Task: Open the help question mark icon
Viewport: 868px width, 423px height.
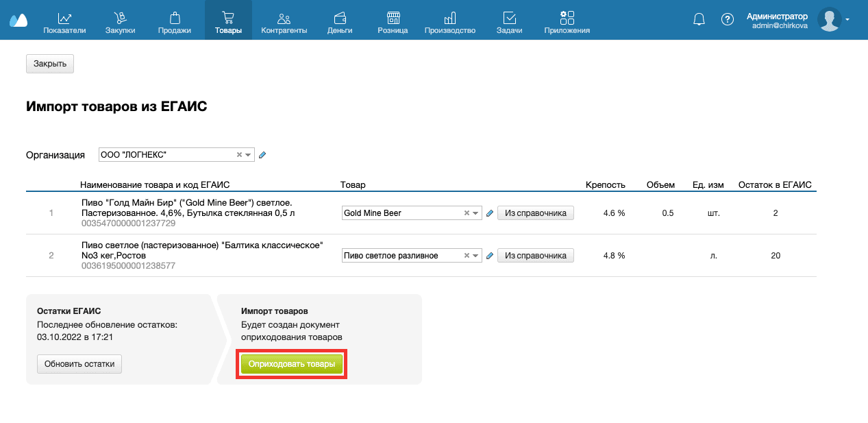Action: click(728, 20)
